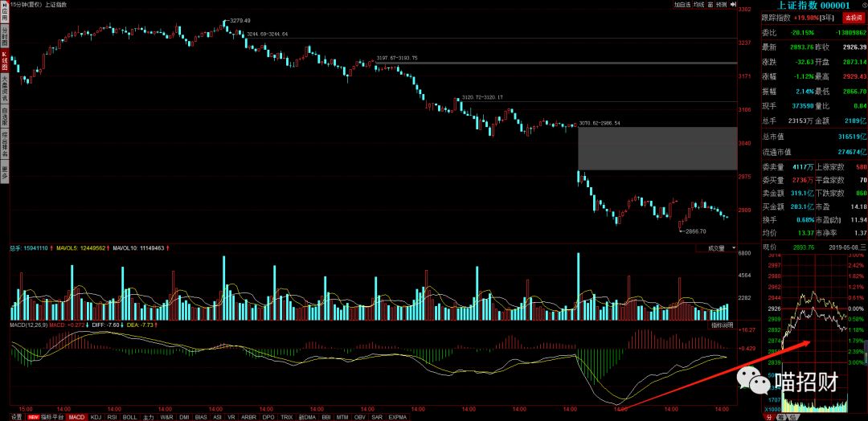This screenshot has height=421, width=868.
Task: Select the TRIX indicator tab
Action: (286, 417)
